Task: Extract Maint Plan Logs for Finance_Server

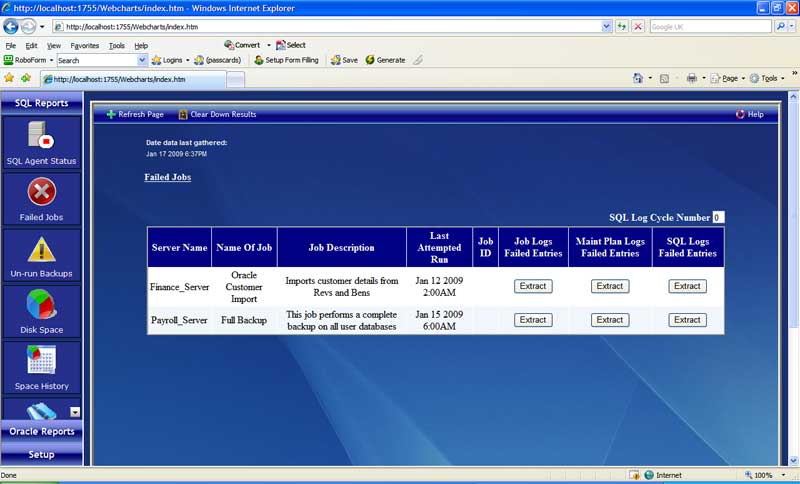Action: click(610, 286)
